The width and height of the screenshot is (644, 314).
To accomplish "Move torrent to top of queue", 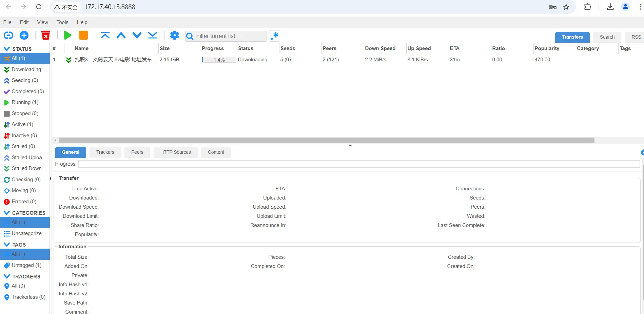I will [105, 35].
